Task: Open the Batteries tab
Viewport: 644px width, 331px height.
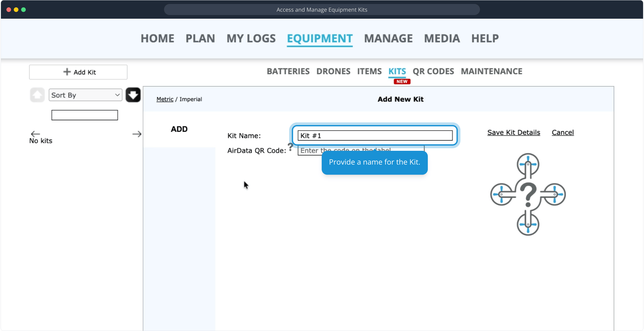Action: click(x=288, y=71)
